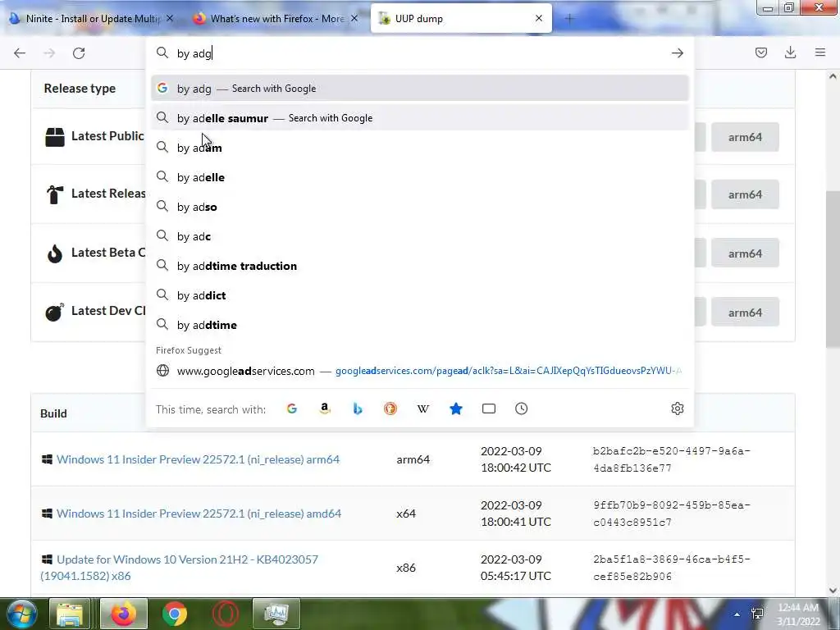The height and width of the screenshot is (630, 840).
Task: Switch to the Ninite tab
Action: click(x=91, y=18)
